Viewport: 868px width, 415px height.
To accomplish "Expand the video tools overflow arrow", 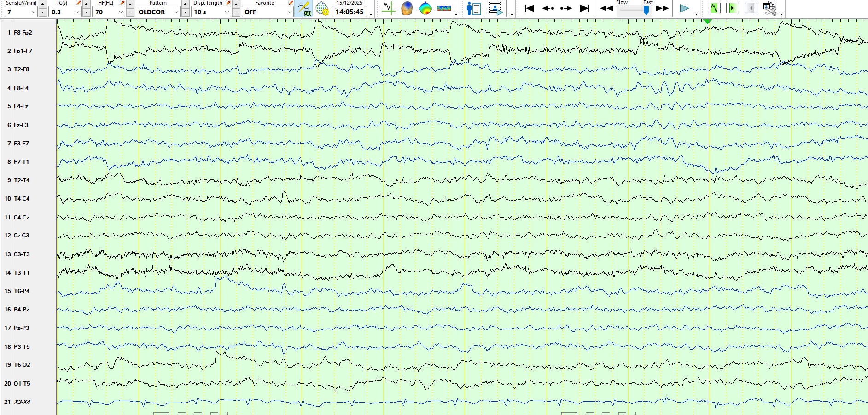I will [512, 14].
